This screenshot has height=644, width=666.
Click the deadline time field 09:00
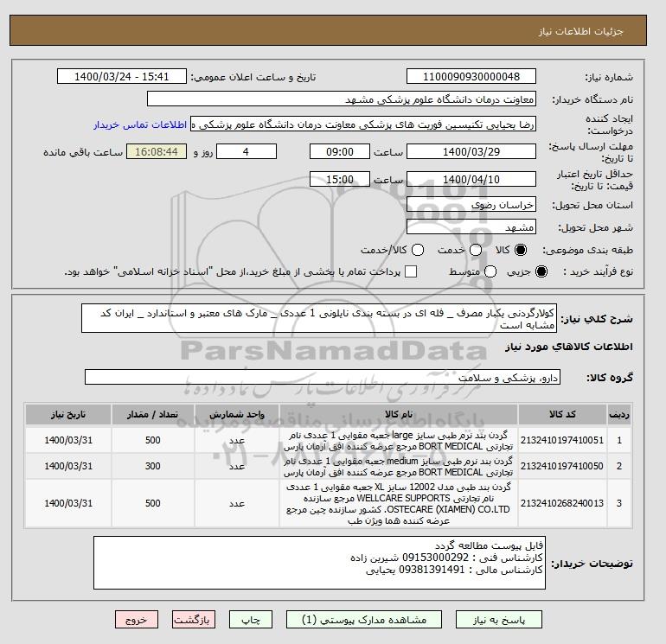click(340, 151)
